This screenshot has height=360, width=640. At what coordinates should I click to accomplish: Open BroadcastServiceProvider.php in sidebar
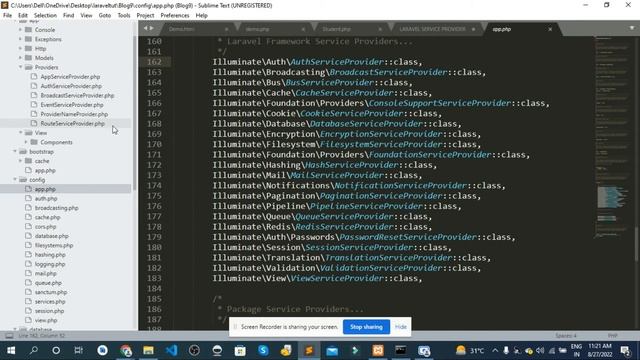click(x=77, y=96)
